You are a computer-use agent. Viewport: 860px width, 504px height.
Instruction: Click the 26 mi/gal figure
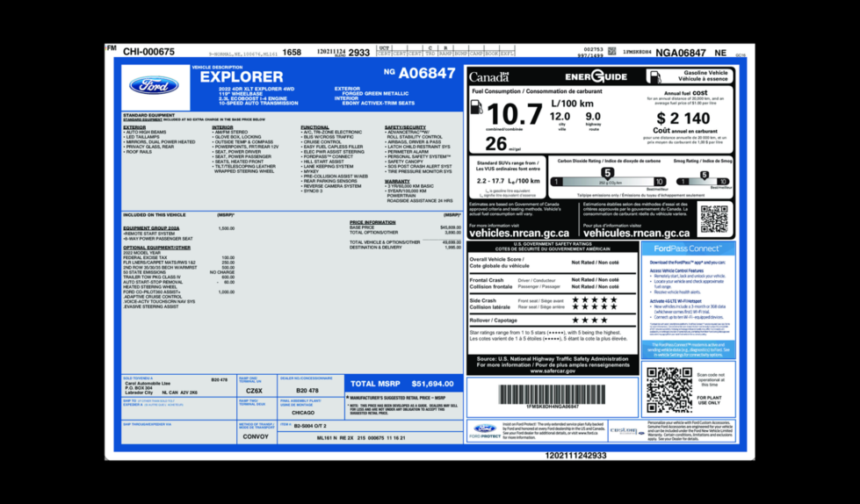click(x=503, y=144)
